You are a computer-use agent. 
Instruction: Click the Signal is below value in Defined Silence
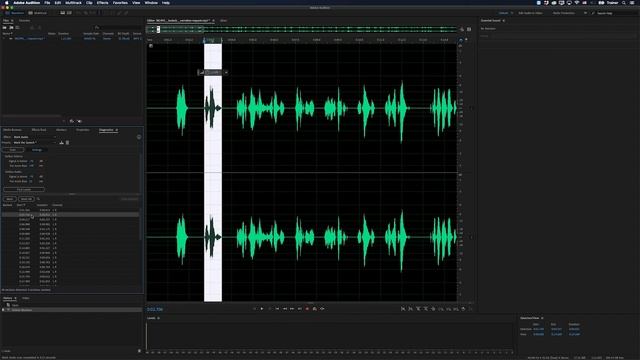tap(31, 161)
